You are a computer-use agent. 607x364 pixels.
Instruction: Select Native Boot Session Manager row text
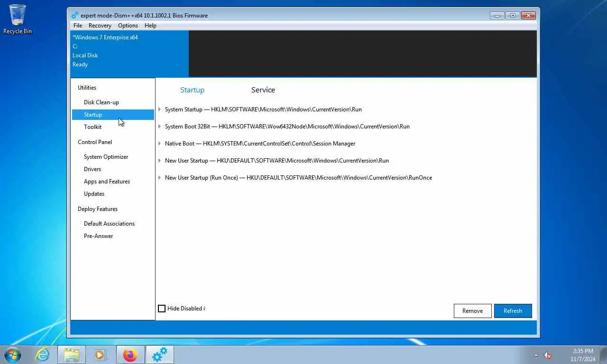click(x=260, y=144)
